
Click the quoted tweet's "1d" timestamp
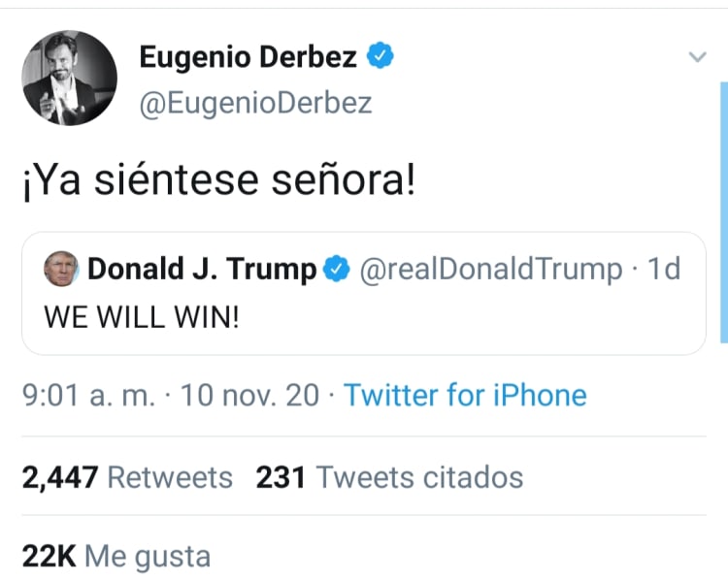tap(664, 270)
